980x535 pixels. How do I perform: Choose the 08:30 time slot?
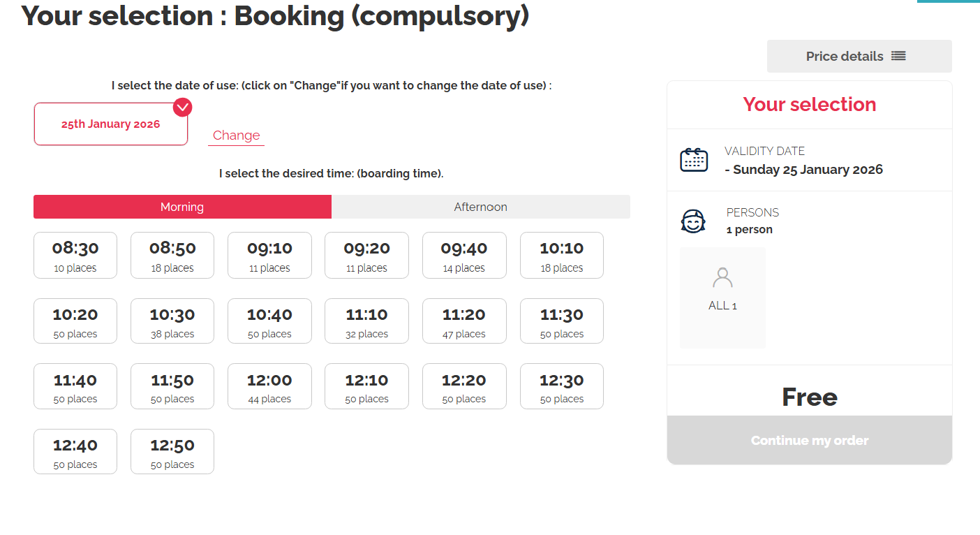pyautogui.click(x=75, y=256)
